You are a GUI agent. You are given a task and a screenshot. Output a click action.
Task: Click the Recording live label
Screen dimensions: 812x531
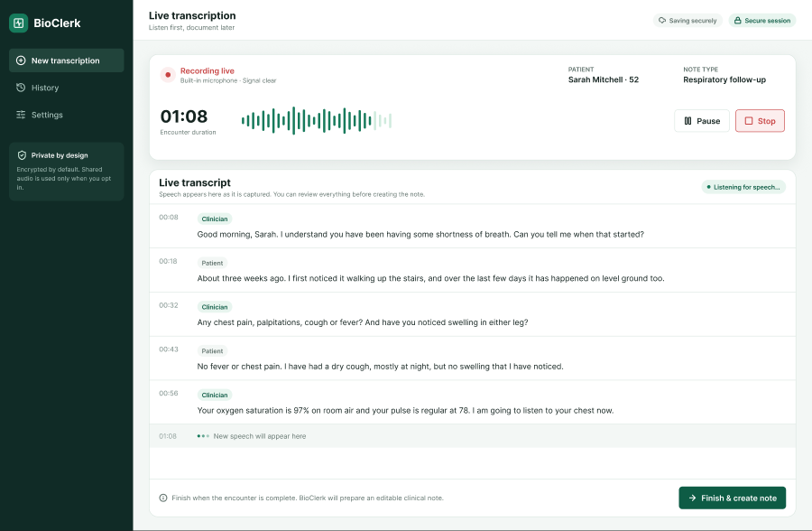(208, 71)
